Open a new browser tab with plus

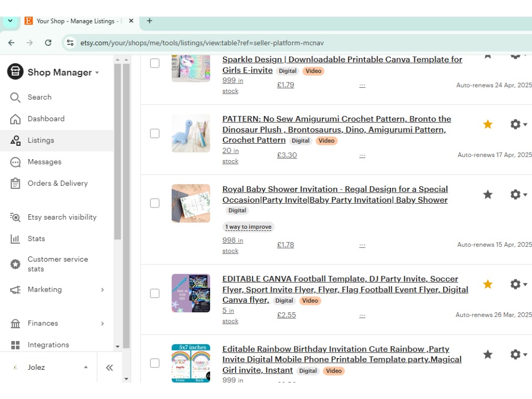(149, 21)
